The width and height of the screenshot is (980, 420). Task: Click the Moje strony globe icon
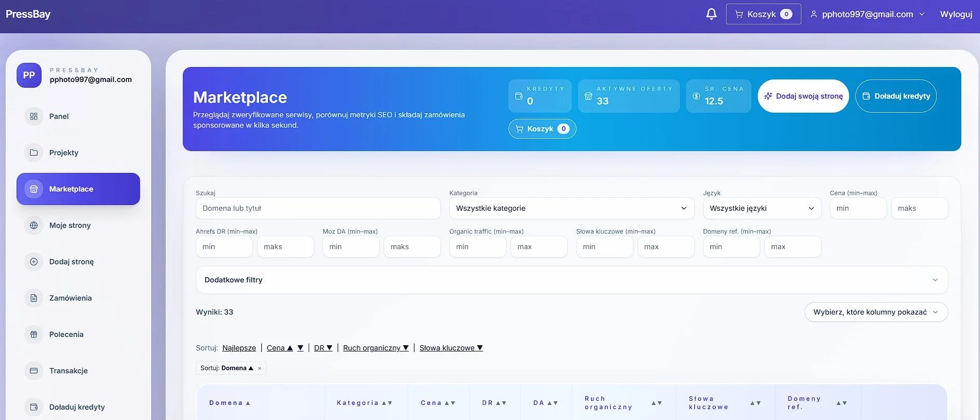click(x=34, y=225)
